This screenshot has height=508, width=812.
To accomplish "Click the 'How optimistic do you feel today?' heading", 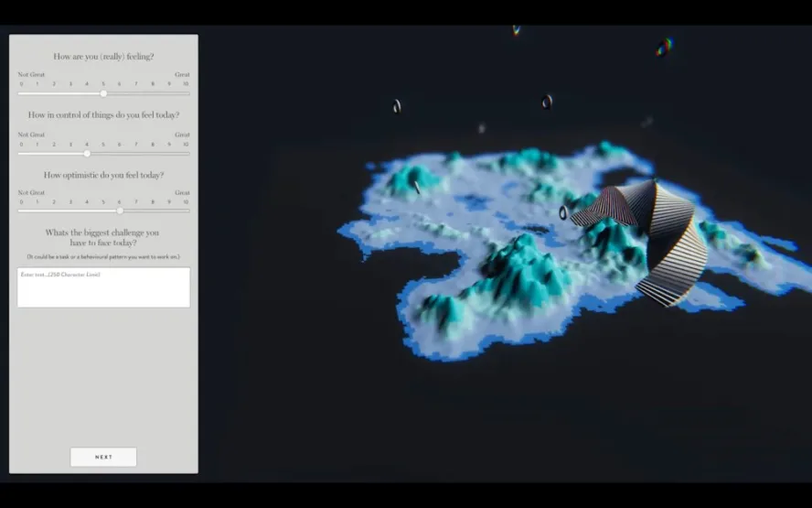I will [x=103, y=175].
